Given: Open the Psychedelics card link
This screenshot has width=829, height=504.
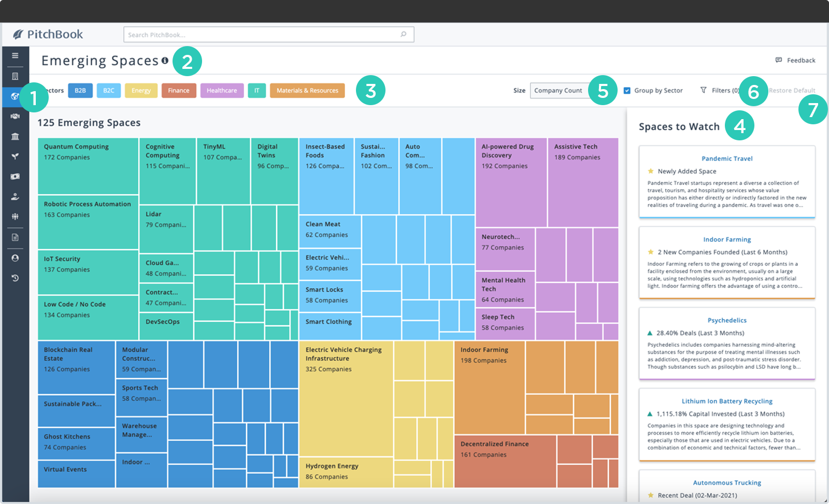Looking at the screenshot, I should [727, 320].
